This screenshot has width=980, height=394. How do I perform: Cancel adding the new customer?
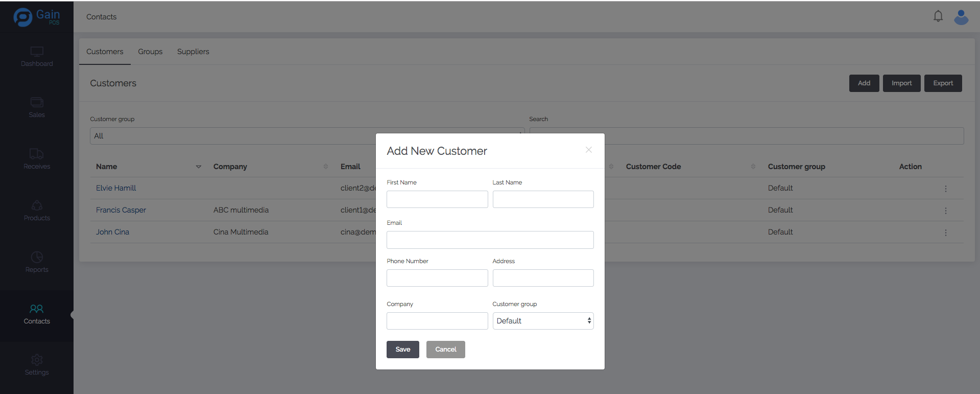(x=445, y=350)
